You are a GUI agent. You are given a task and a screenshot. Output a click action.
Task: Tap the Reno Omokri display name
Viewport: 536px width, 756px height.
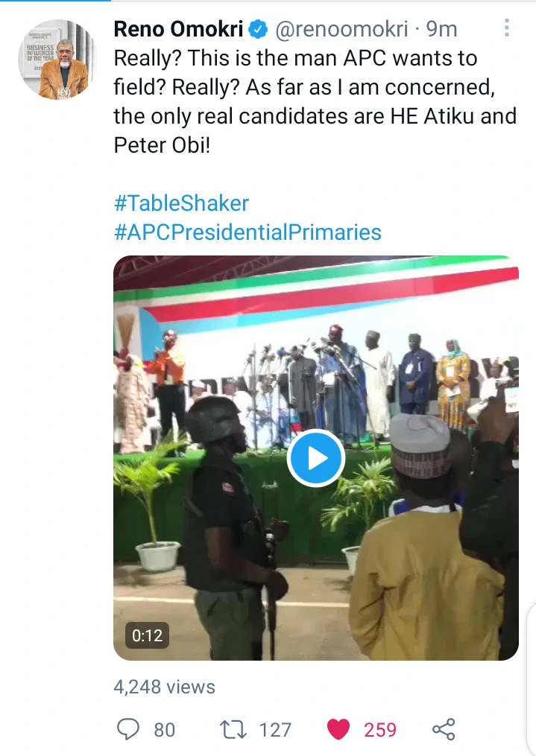(177, 30)
